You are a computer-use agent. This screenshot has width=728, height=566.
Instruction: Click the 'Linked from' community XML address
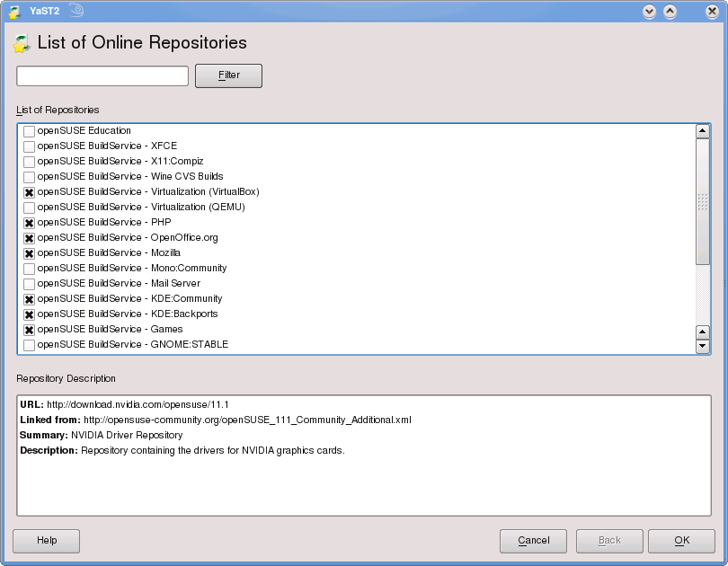[x=247, y=420]
